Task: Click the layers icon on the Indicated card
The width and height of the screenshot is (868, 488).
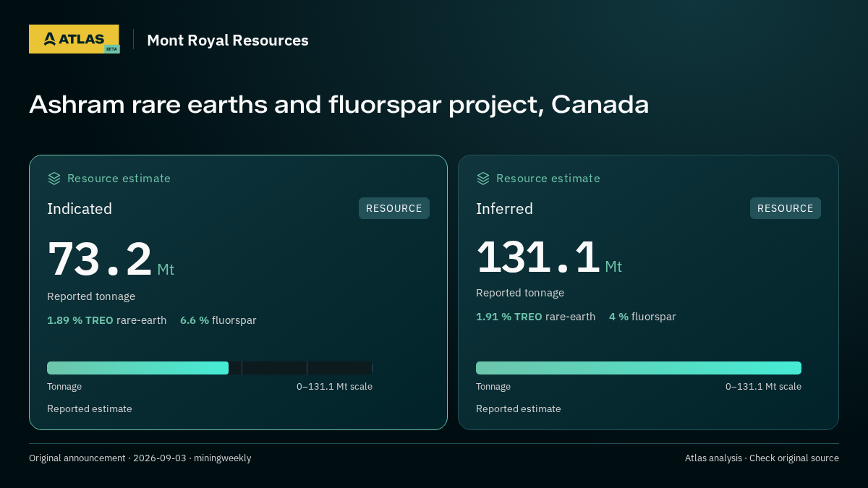Action: click(x=54, y=179)
